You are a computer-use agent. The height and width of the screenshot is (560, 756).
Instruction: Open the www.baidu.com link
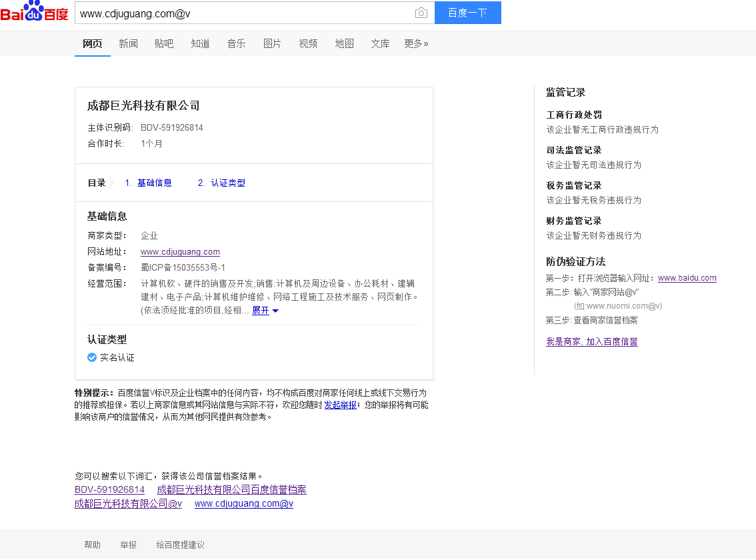(687, 278)
